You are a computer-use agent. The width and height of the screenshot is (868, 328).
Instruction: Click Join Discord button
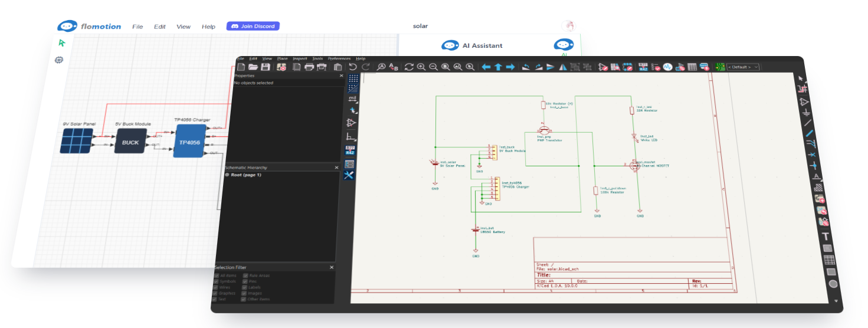pos(253,26)
